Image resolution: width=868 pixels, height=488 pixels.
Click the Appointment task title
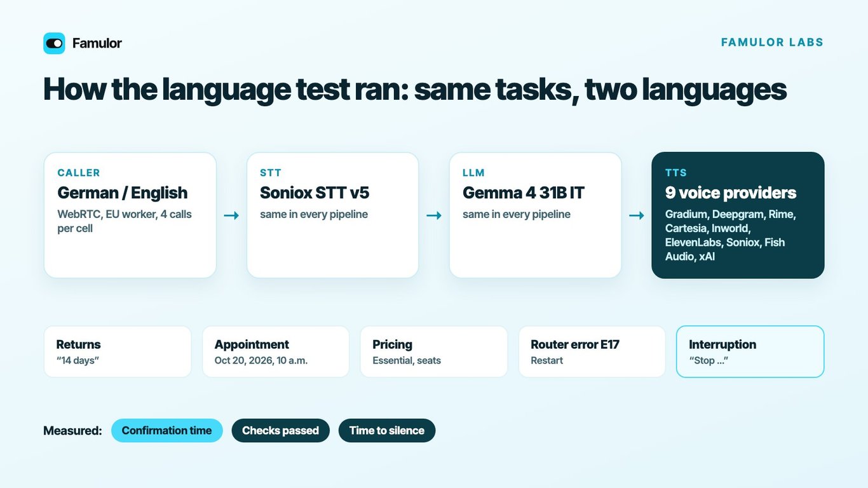click(x=252, y=344)
